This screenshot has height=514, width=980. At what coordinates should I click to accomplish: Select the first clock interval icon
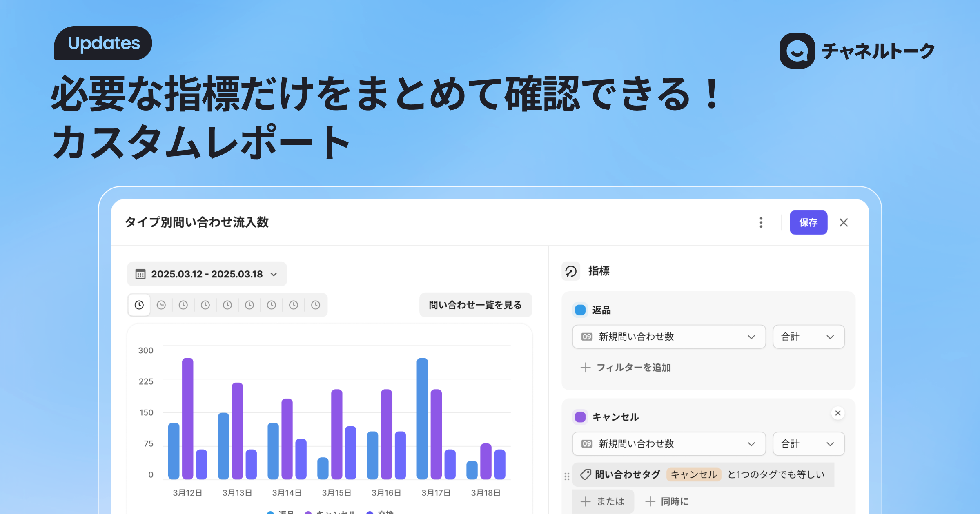click(139, 305)
